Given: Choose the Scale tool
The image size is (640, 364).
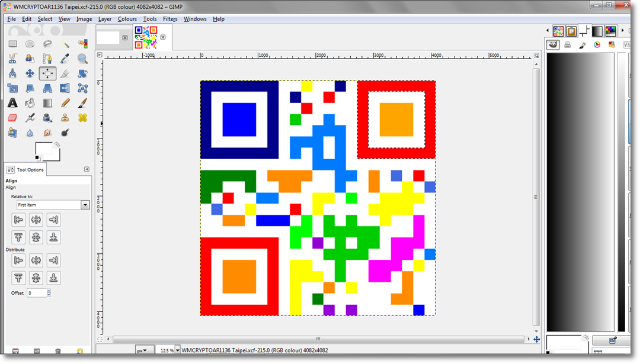Looking at the screenshot, I should (x=12, y=88).
